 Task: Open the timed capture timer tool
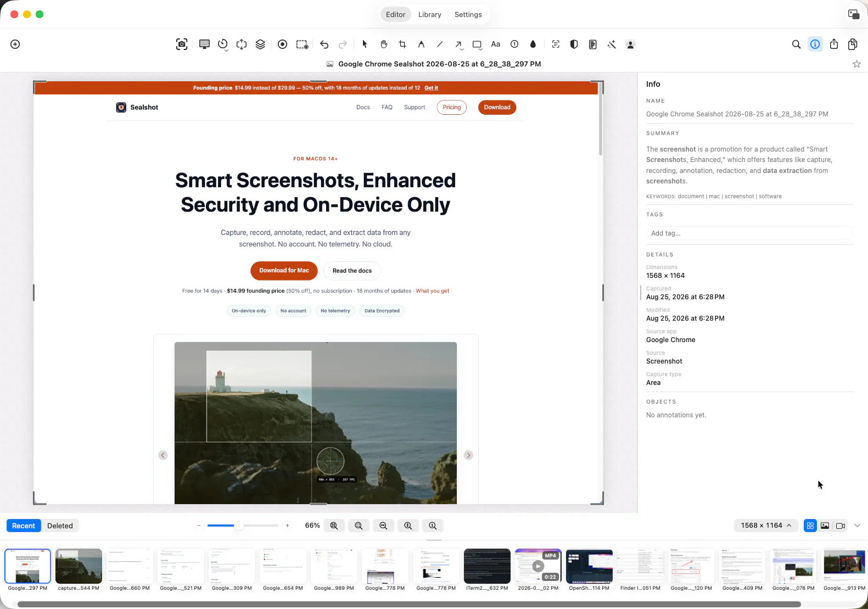click(x=222, y=44)
